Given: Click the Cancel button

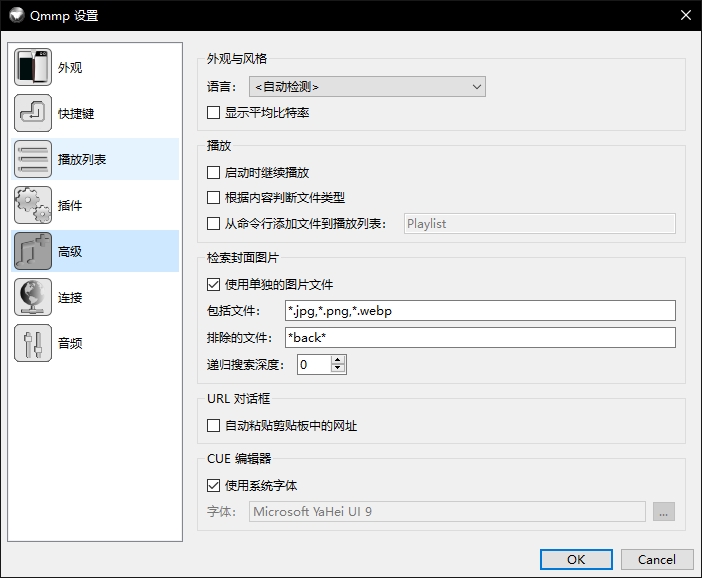Looking at the screenshot, I should [657, 560].
